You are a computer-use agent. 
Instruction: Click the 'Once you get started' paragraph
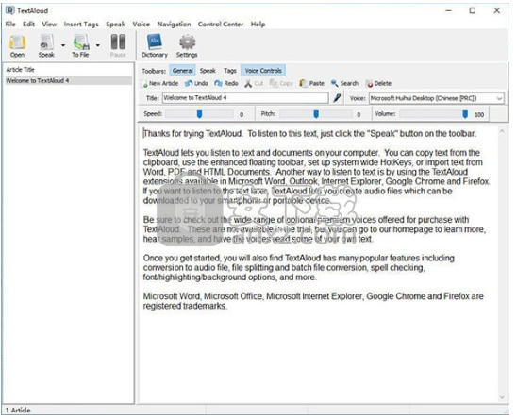coord(299,267)
